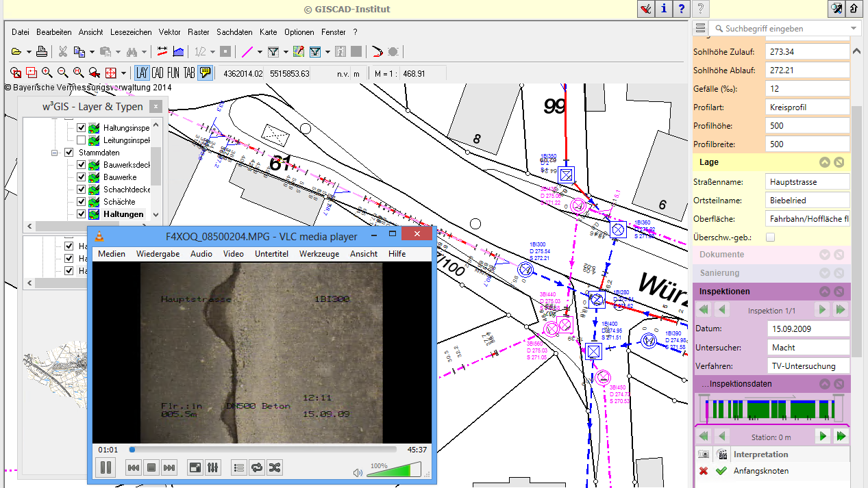Screen dimensions: 868x488
Task: Open the Sachdaten menu
Action: point(234,32)
